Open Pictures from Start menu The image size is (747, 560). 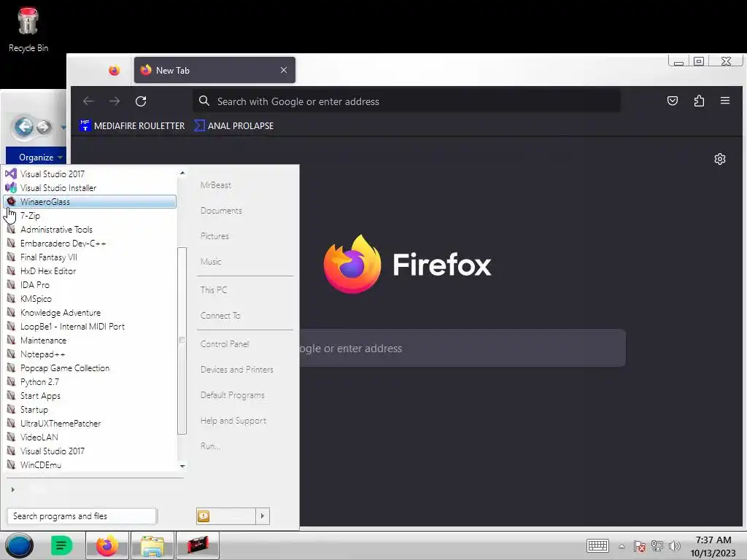tap(214, 236)
